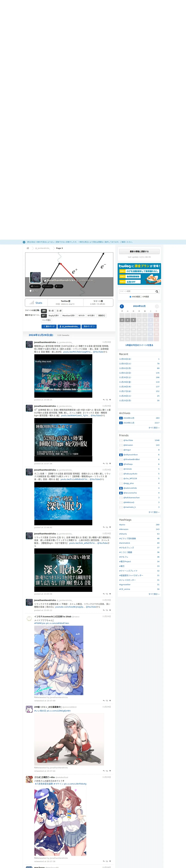Open the Stats tab
The height and width of the screenshot is (868, 186).
[36, 303]
